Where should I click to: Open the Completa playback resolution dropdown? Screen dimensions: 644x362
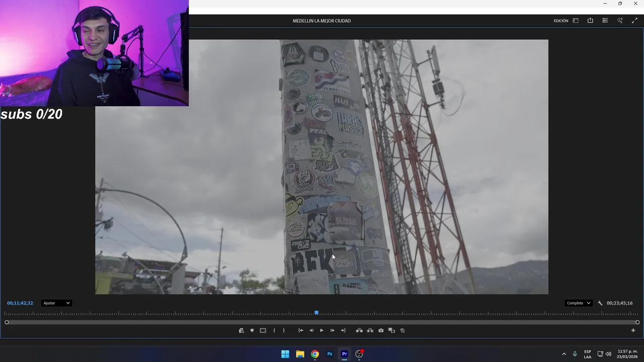point(579,303)
